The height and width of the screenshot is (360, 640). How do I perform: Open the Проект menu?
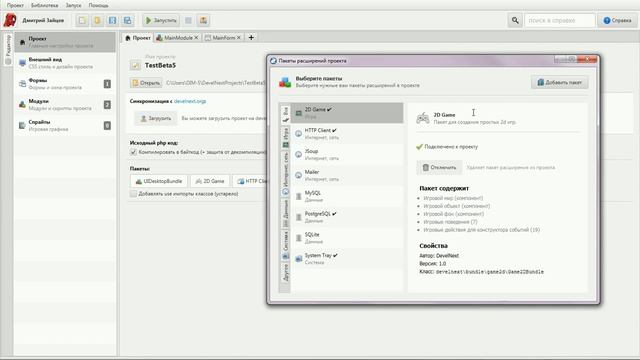click(x=15, y=5)
